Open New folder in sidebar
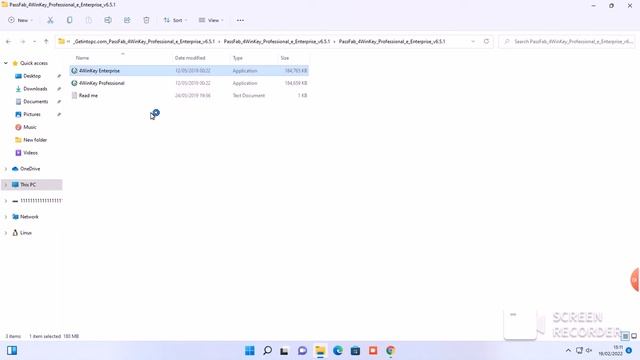 pyautogui.click(x=35, y=140)
